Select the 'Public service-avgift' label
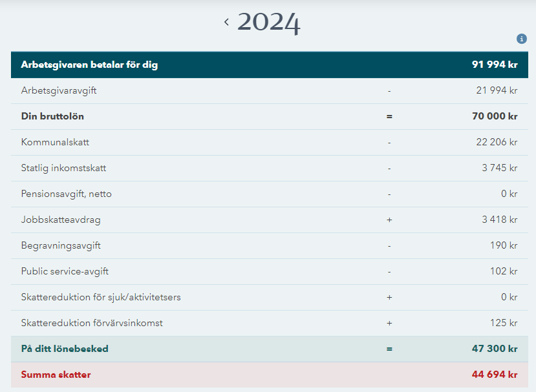 tap(65, 271)
